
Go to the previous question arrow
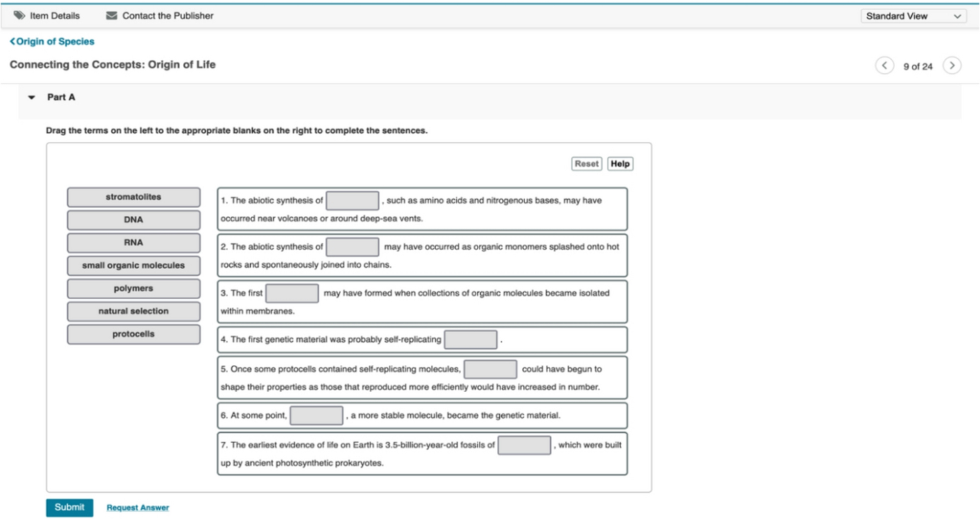[x=884, y=66]
